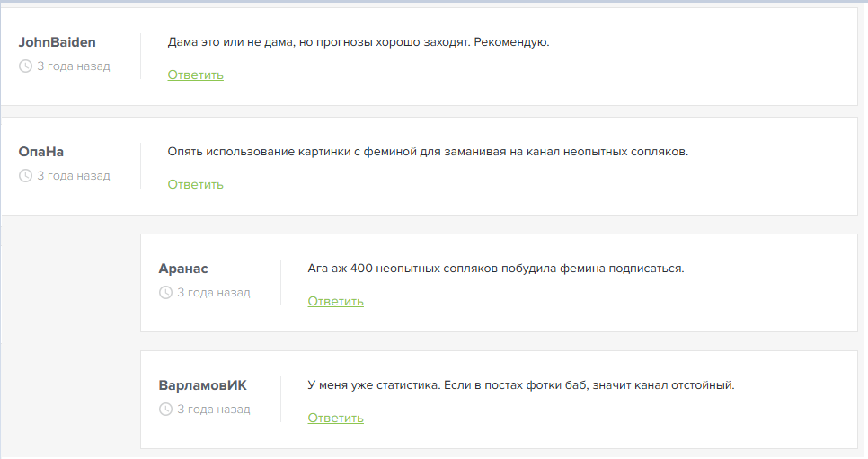Screen dimensions: 868x459
Task: Reply to JohnBaiden's comment via Ответить
Action: coord(195,75)
